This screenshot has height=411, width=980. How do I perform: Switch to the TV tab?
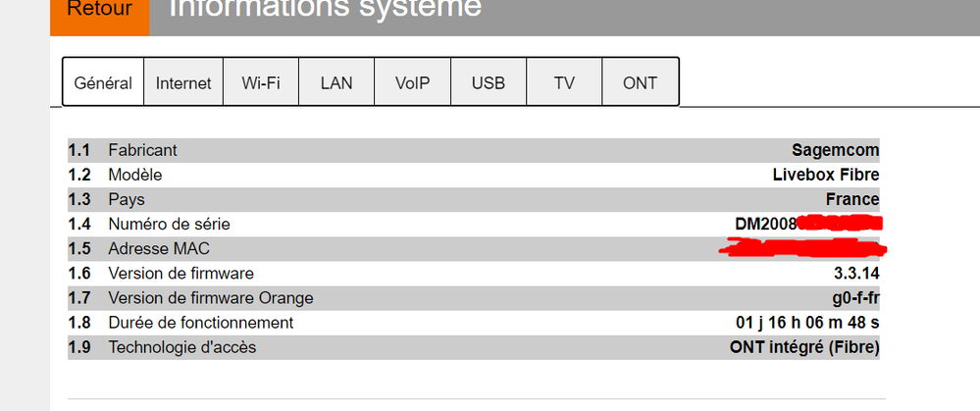(x=564, y=82)
